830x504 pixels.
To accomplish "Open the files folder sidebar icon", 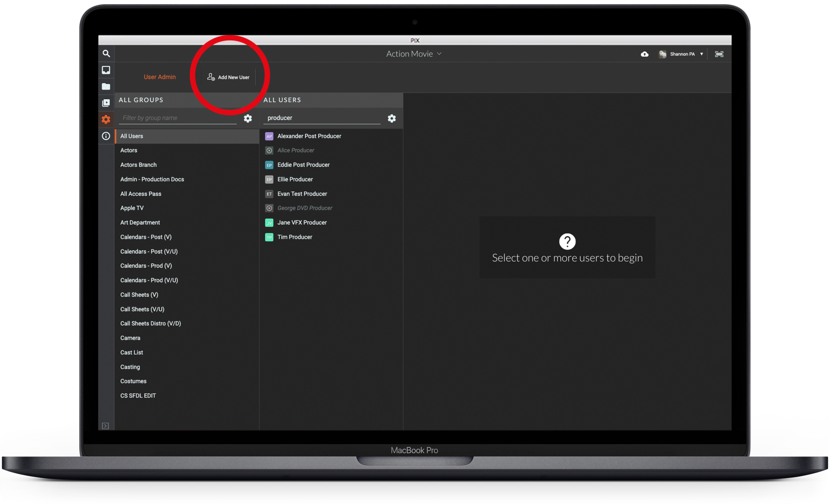I will click(x=106, y=87).
